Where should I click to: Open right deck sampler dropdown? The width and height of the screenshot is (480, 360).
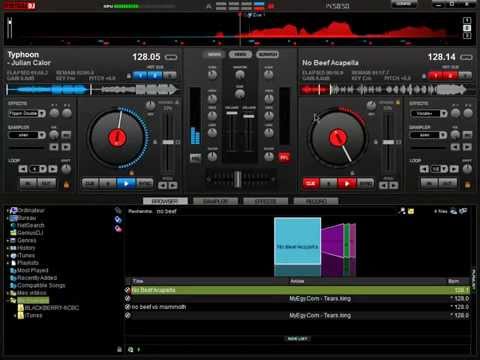[443, 135]
